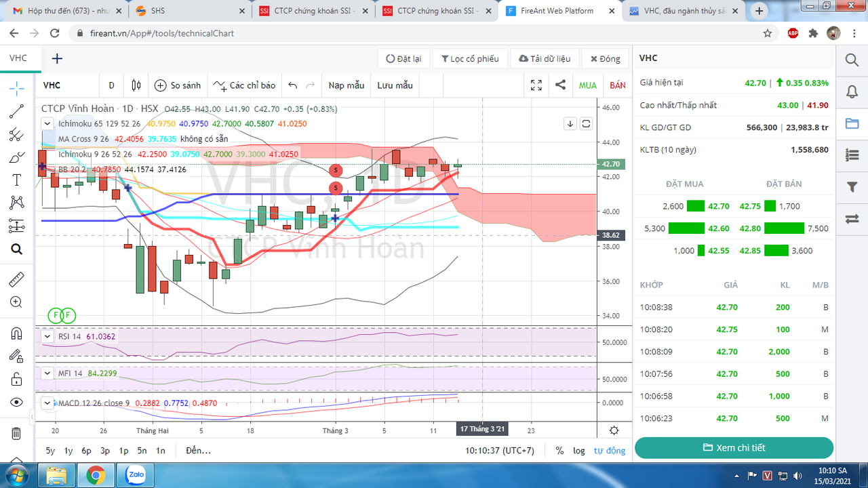Open the filter panel in right sidebar

pos(852,187)
